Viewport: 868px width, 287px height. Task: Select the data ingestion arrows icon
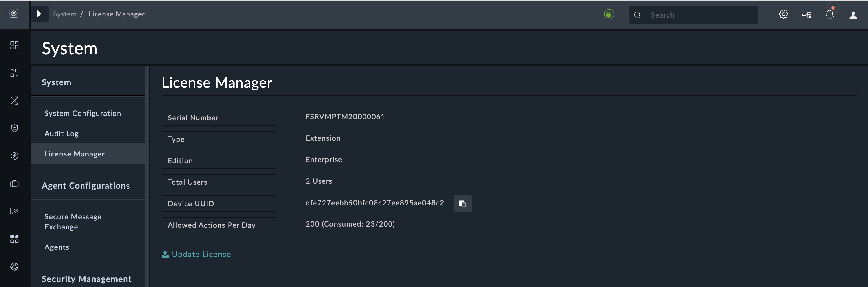[14, 73]
